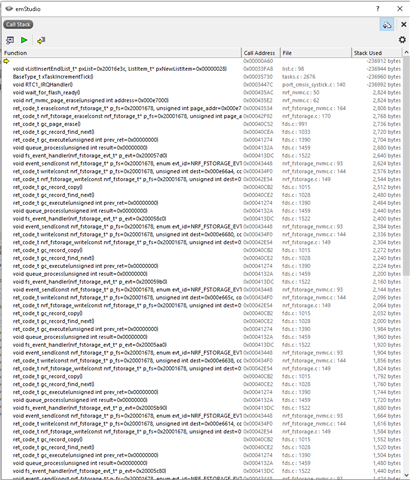Select the Call Stack tab
The width and height of the screenshot is (410, 480).
(x=18, y=25)
